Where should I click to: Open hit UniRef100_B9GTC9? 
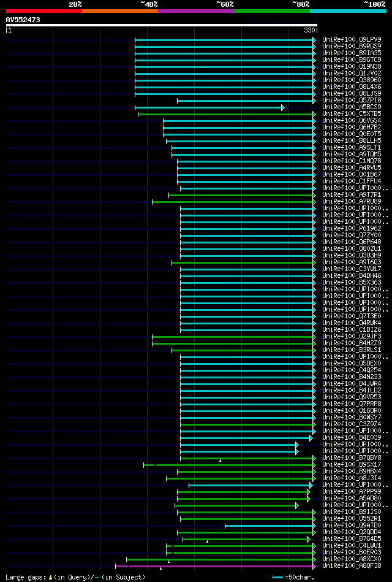point(352,59)
